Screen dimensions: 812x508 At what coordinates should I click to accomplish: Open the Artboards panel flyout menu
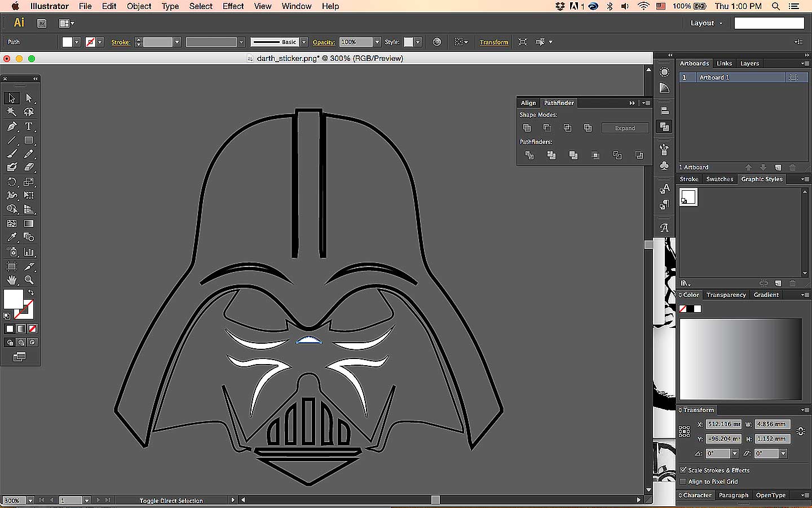[x=805, y=63]
